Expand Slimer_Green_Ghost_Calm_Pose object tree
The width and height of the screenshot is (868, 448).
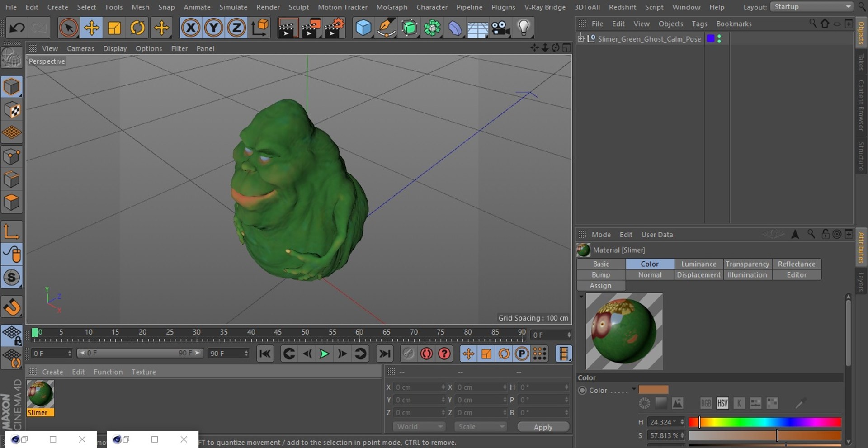click(581, 39)
